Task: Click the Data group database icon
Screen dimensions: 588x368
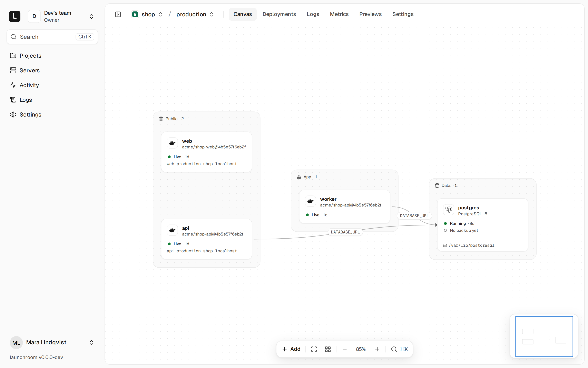Action: [437, 185]
